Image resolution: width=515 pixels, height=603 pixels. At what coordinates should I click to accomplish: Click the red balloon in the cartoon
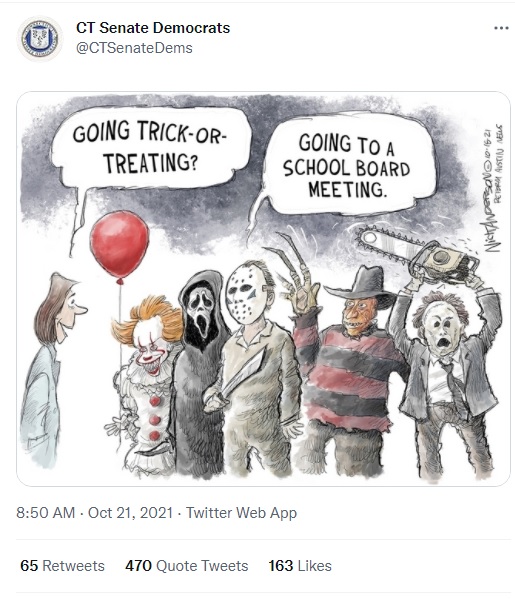coord(119,245)
